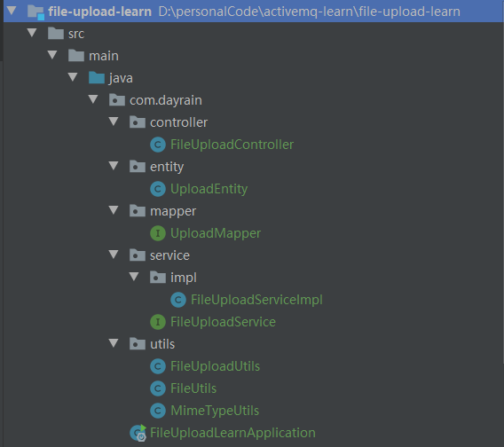Click the FileUploadLearnApplication Spring Boot icon
Screen dimensions: 504x447
click(x=138, y=433)
